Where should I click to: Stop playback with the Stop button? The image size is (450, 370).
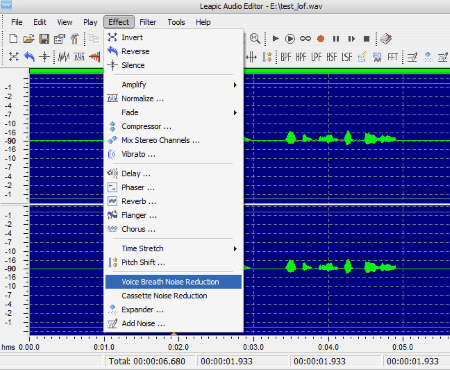tap(366, 39)
